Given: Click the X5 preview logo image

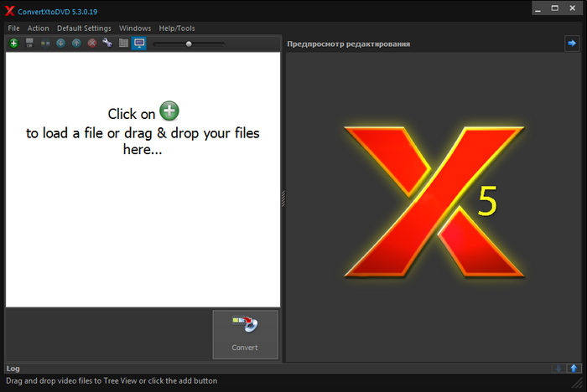Looking at the screenshot, I should click(x=434, y=202).
